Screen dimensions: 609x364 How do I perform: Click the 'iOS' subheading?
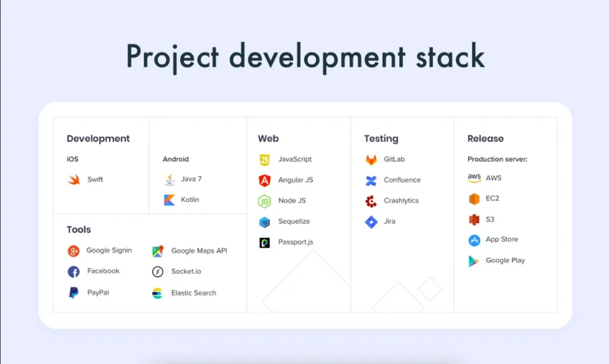pyautogui.click(x=73, y=159)
